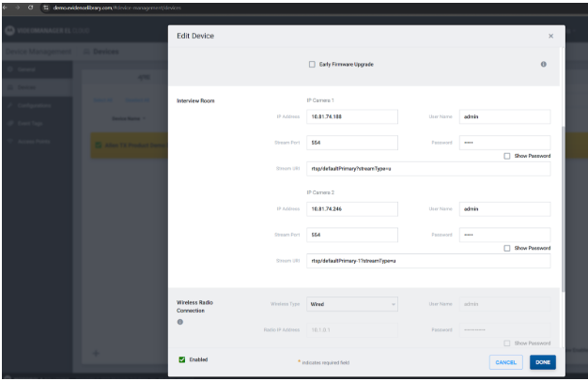This screenshot has width=588, height=381.
Task: Open the Configurations sidebar menu item
Action: click(38, 105)
